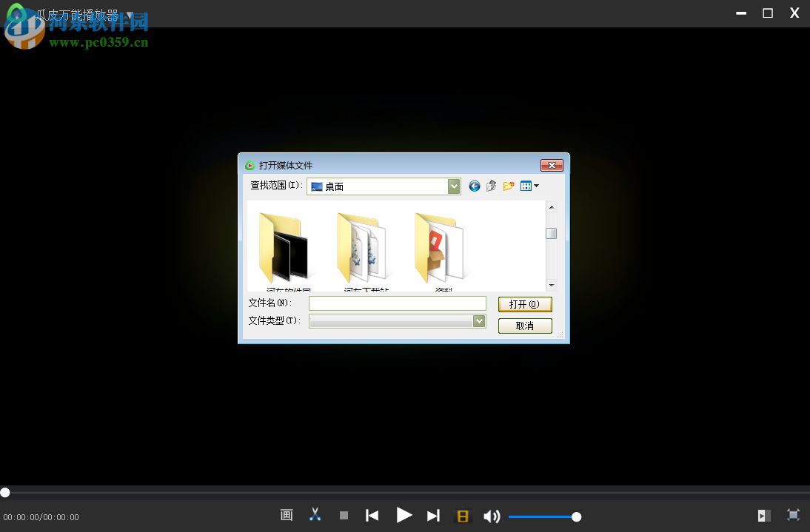Click the picture mode icon in player bar

pyautogui.click(x=287, y=515)
